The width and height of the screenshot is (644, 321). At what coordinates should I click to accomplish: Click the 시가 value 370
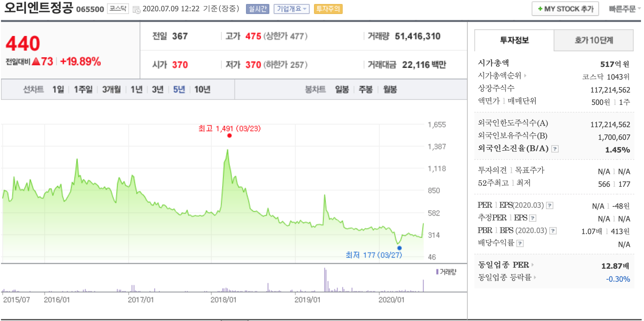(x=180, y=65)
